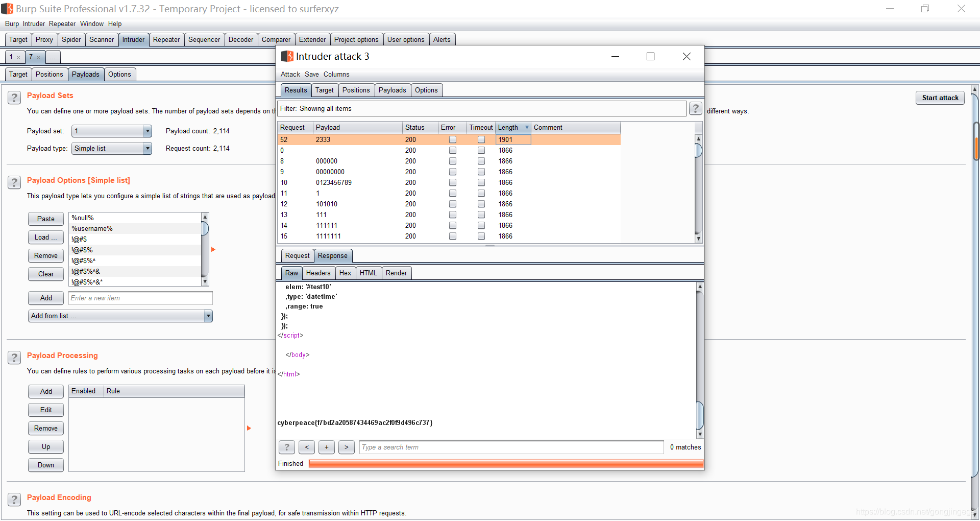Switch to Render tab

pyautogui.click(x=397, y=273)
